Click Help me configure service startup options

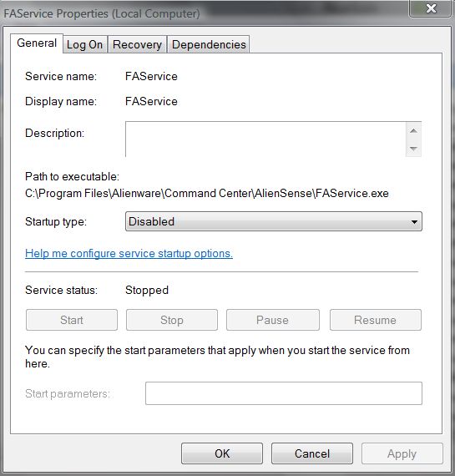129,253
